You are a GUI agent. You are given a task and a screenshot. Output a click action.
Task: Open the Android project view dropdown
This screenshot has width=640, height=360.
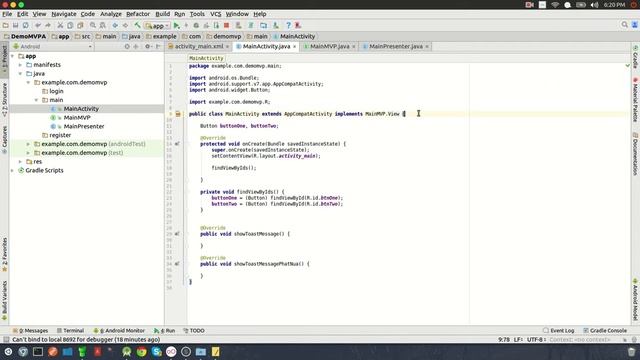click(x=53, y=47)
